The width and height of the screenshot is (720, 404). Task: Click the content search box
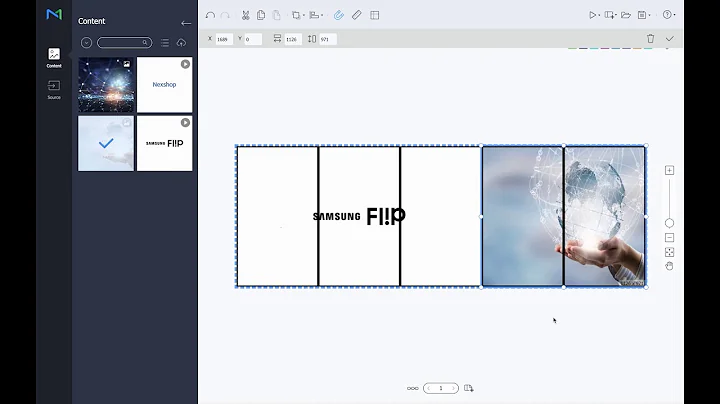(x=124, y=43)
